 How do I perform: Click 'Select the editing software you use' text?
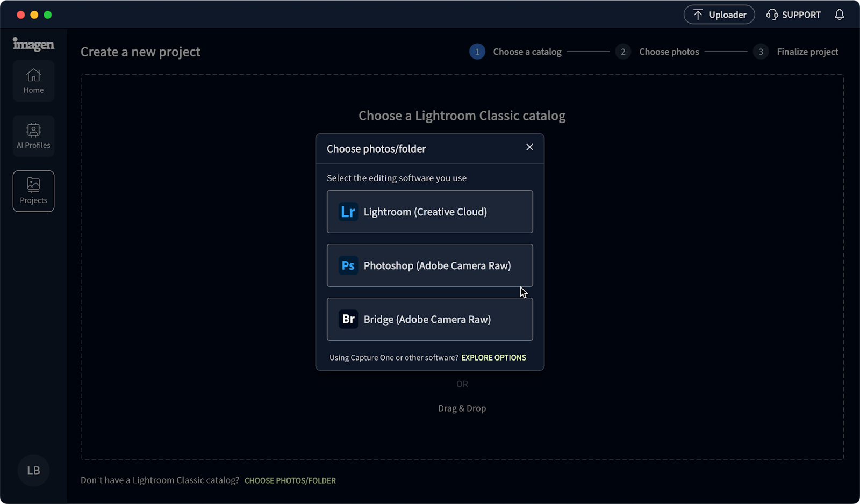click(397, 178)
